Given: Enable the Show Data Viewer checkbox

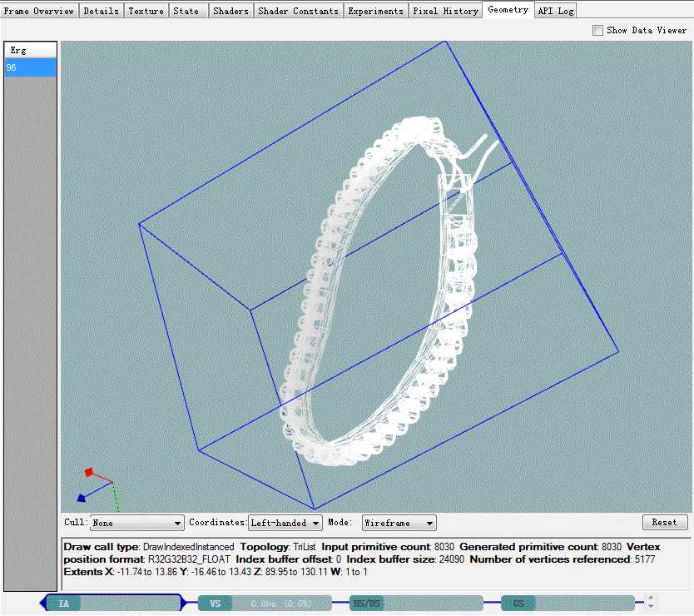Looking at the screenshot, I should (598, 30).
